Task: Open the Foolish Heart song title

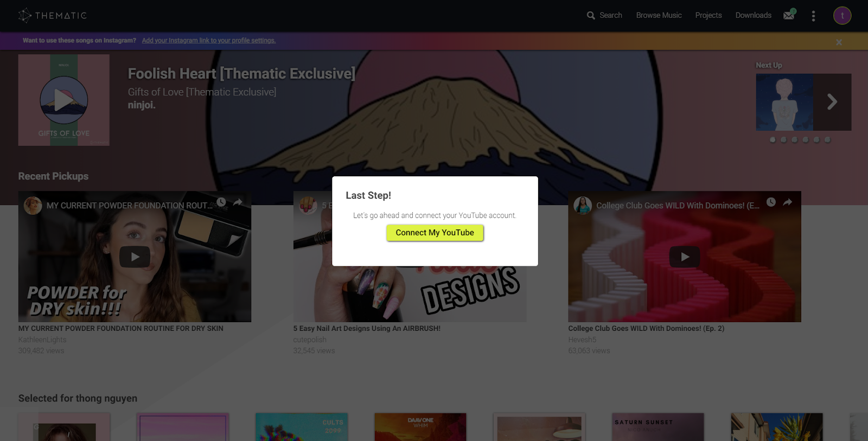Action: click(241, 73)
